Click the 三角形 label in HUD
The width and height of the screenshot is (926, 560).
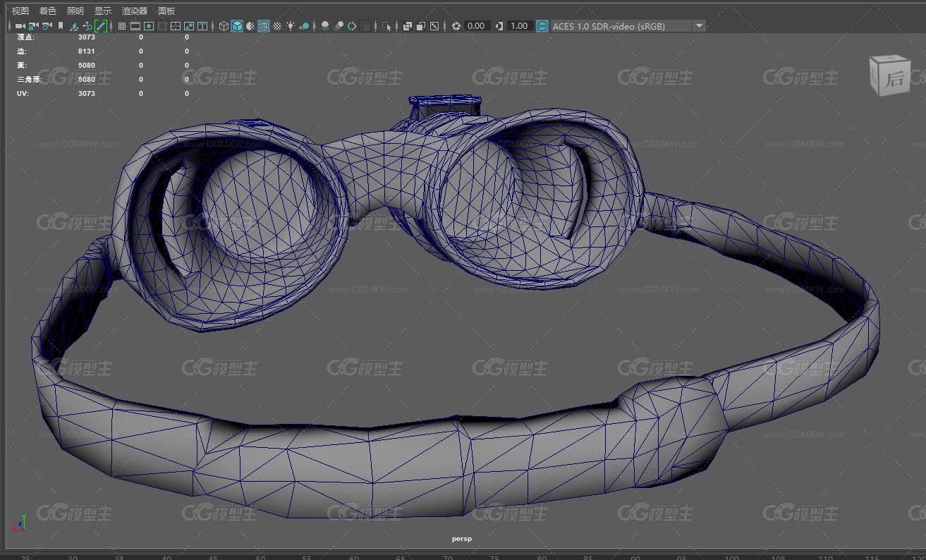click(x=29, y=79)
